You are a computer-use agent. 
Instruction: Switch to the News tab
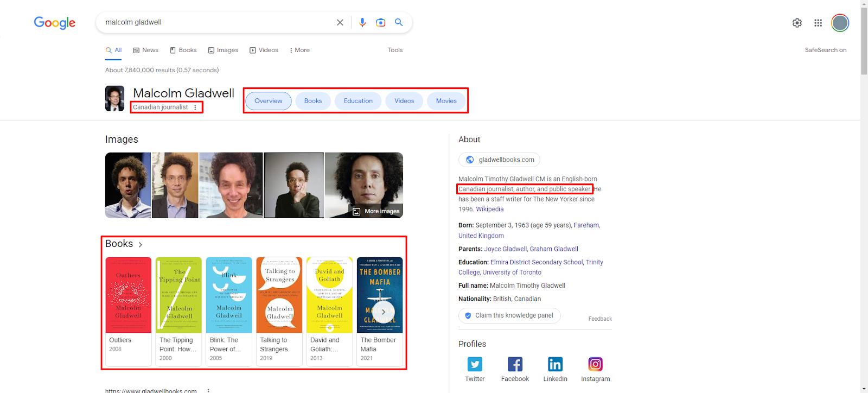(x=146, y=50)
